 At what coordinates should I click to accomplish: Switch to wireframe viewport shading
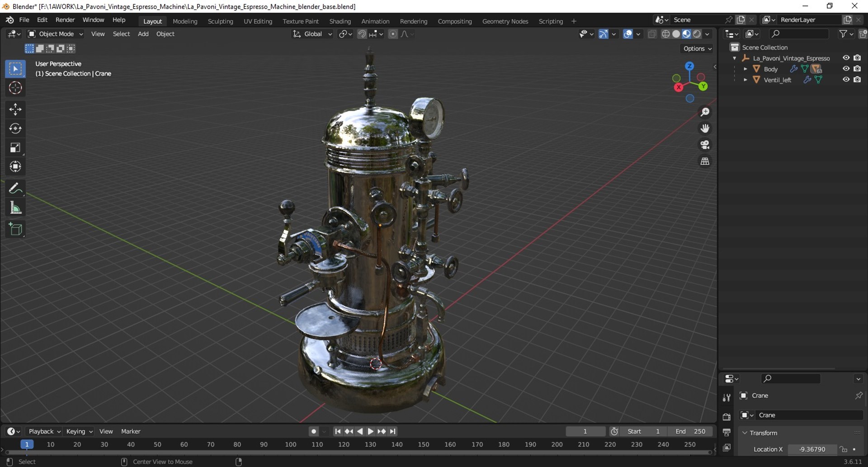point(665,34)
